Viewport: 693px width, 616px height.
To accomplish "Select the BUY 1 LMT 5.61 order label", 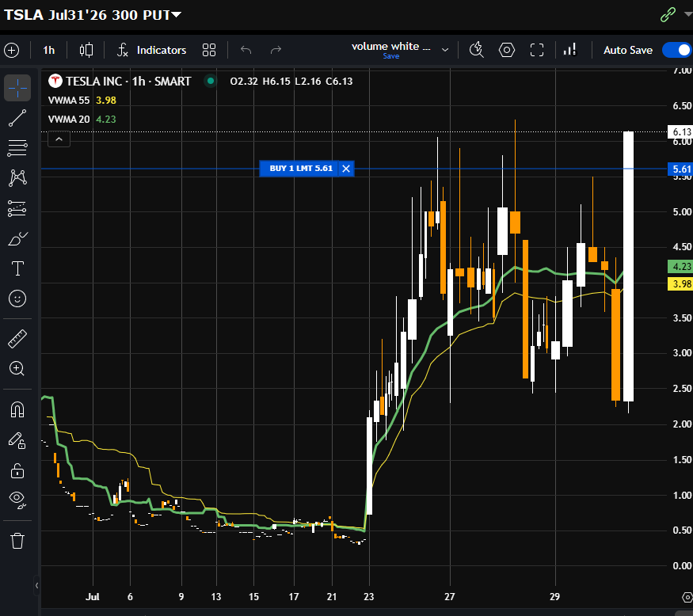I will point(299,169).
